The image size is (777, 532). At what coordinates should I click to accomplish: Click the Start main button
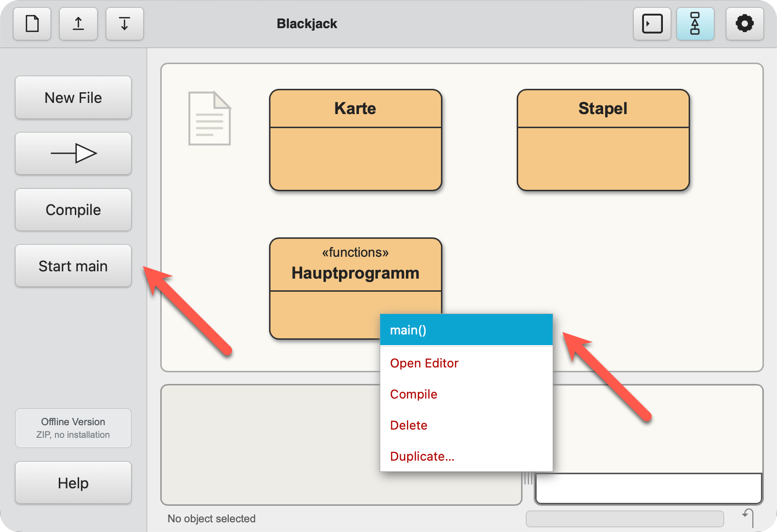point(73,266)
